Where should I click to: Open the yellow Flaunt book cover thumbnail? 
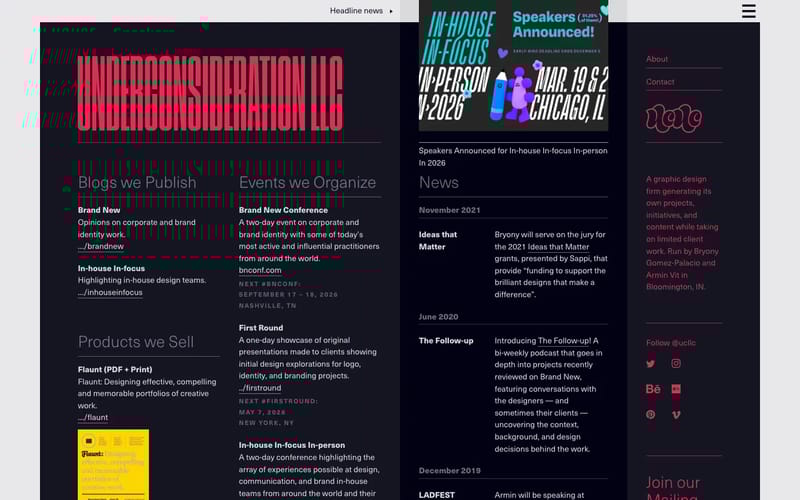pyautogui.click(x=113, y=464)
